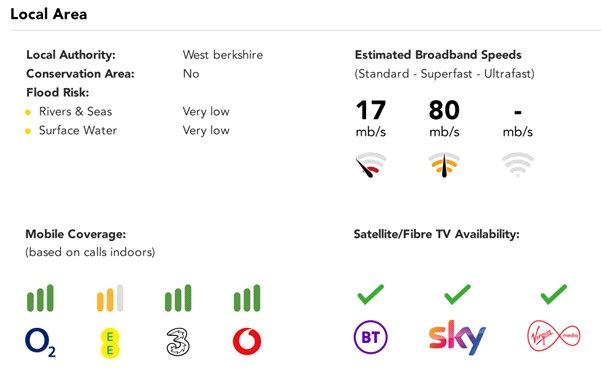
Task: Click the greyed ultrafast wifi icon
Action: coord(518,164)
